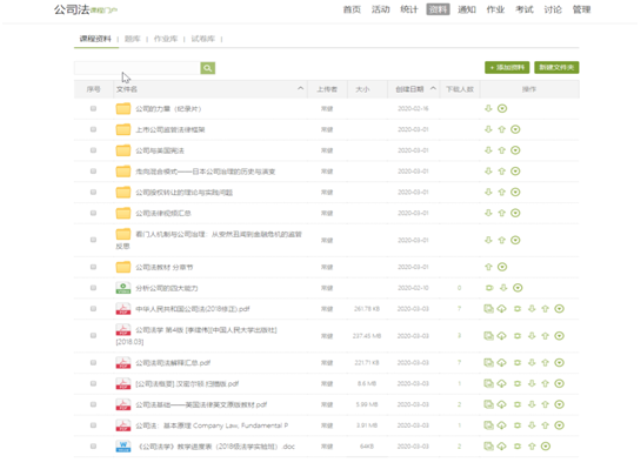Click the 新建文件夹 button
This screenshot has width=640, height=462.
tap(557, 68)
